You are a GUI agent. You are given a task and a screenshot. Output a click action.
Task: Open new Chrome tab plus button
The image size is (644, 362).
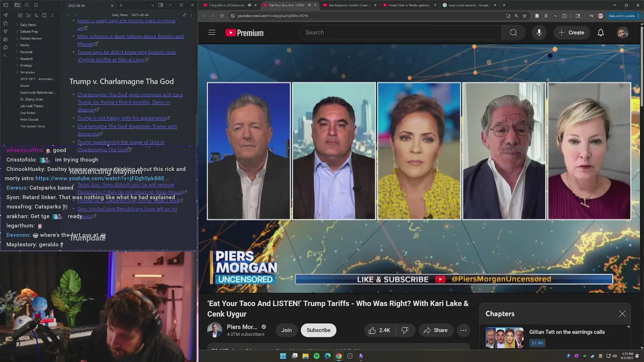(x=504, y=5)
